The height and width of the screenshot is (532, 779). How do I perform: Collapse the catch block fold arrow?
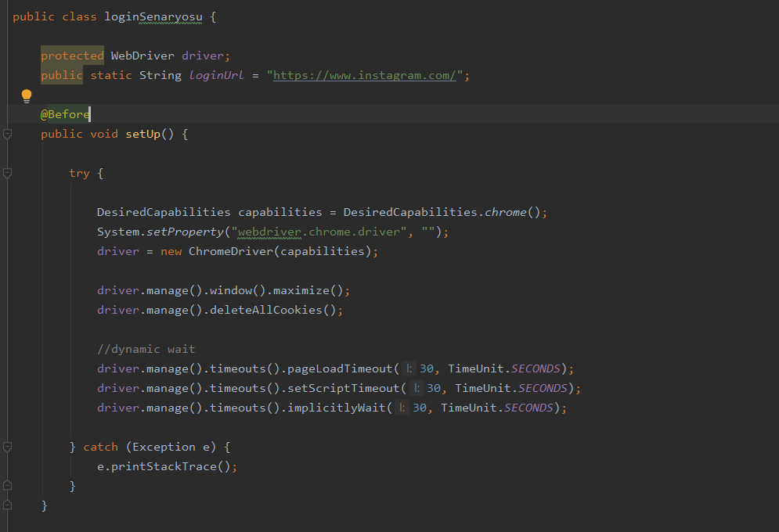point(7,446)
